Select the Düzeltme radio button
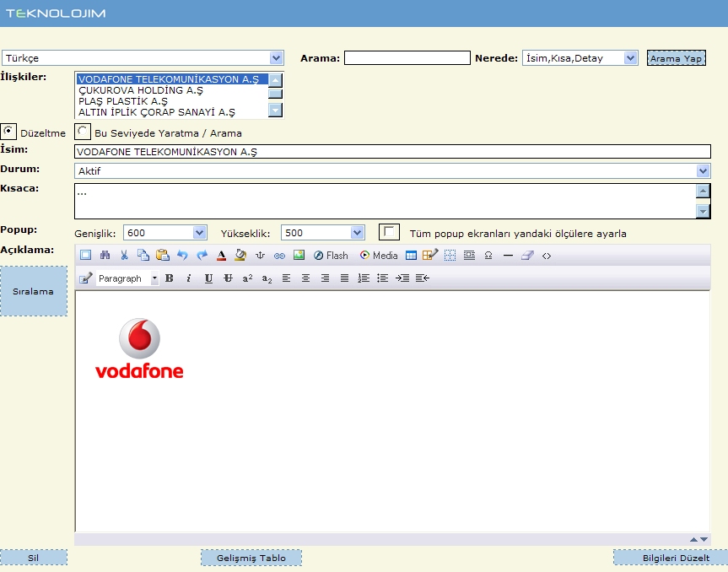Image resolution: width=728 pixels, height=572 pixels. (x=8, y=132)
